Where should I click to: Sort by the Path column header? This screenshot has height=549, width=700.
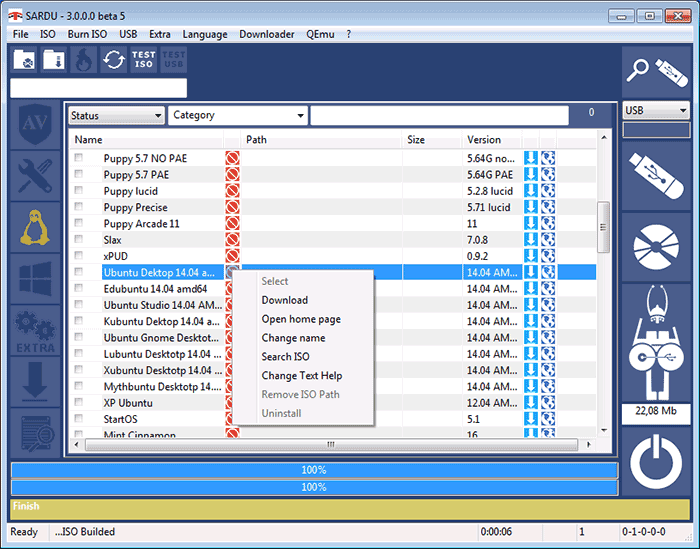[321, 140]
